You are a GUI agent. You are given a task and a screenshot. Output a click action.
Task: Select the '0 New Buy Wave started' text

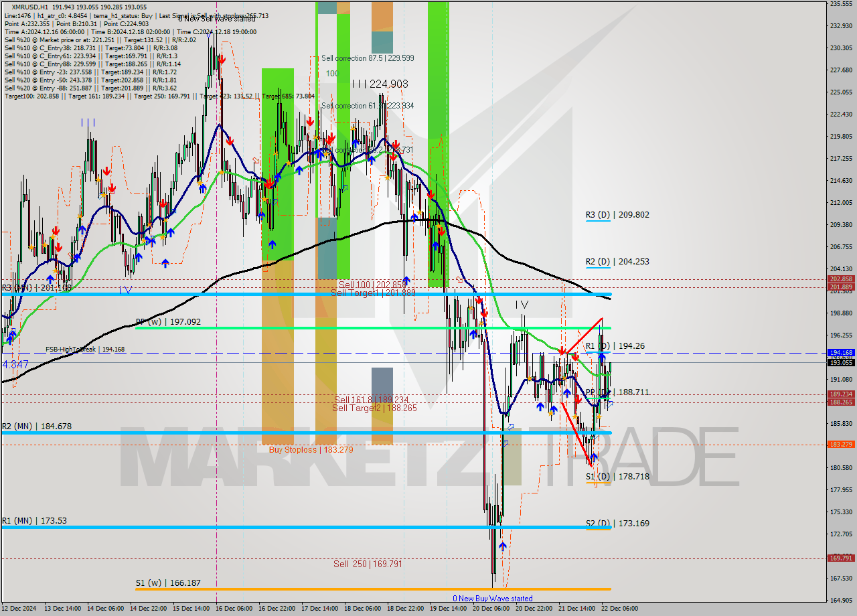(x=493, y=599)
